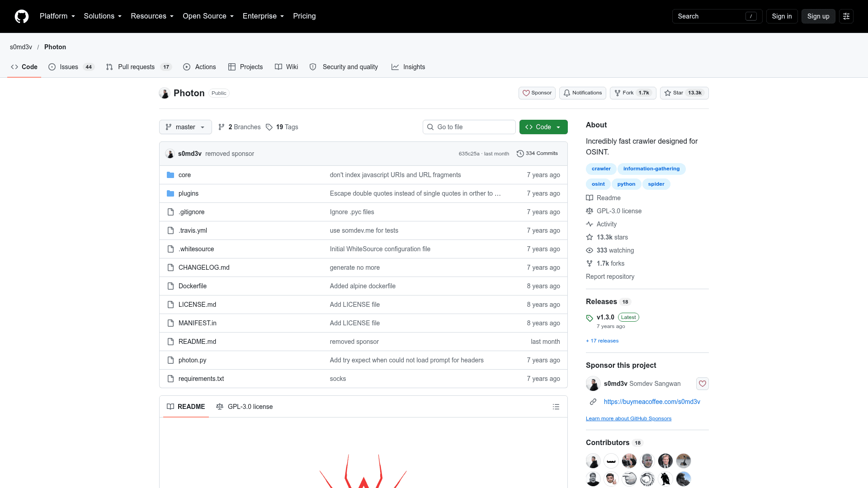Screen dimensions: 868x488
Task: Open the 19 Tags link
Action: 282,127
